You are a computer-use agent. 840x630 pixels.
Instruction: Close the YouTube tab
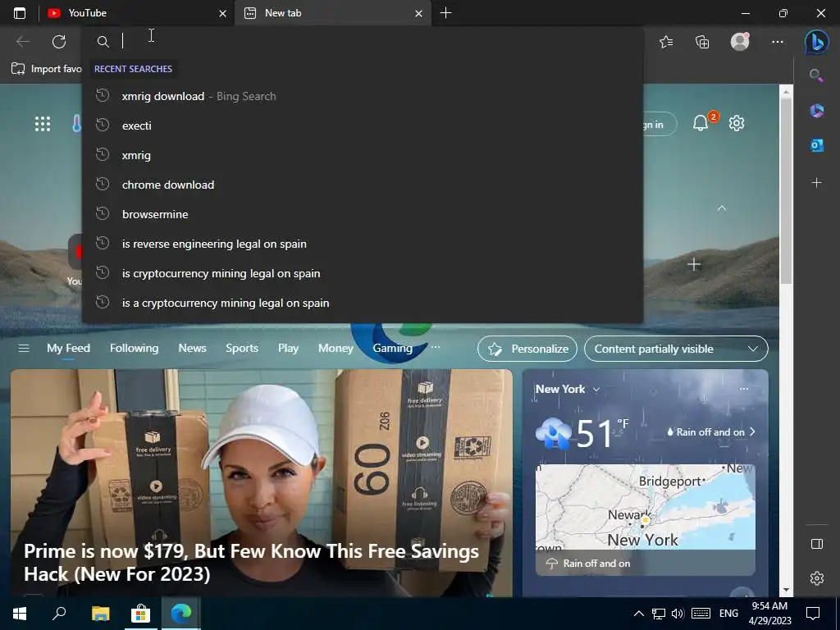click(x=222, y=13)
